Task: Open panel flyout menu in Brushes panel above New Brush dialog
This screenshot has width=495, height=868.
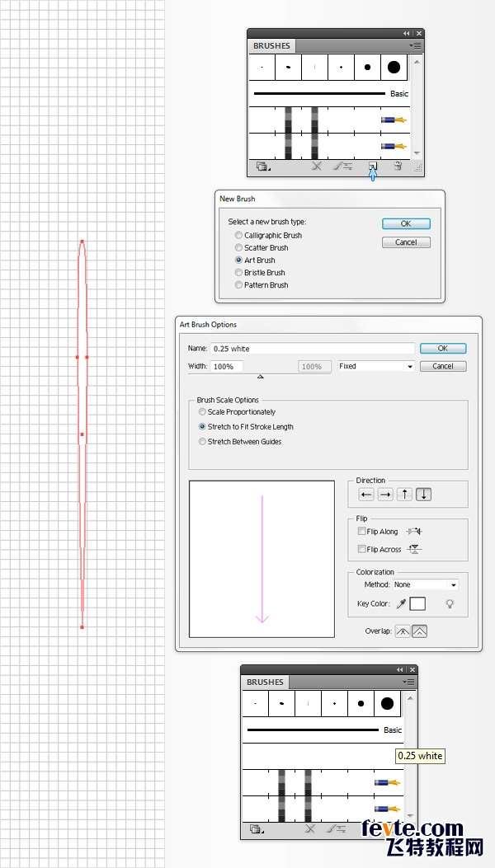Action: coord(415,46)
